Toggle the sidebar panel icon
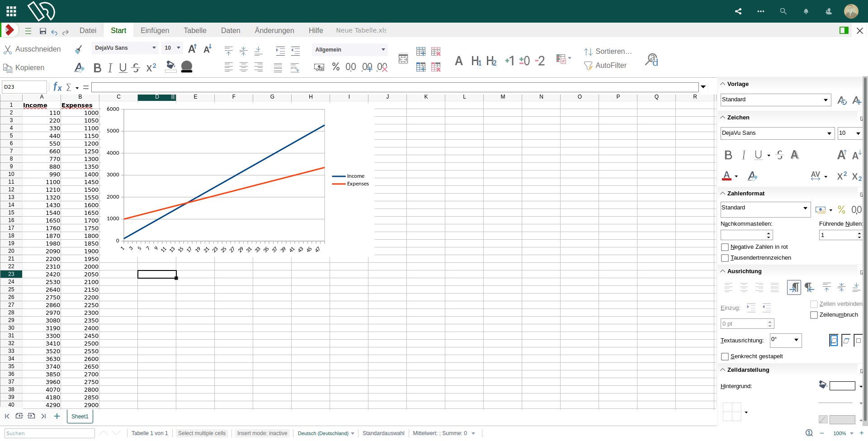Viewport: 868px width, 441px height. click(x=844, y=30)
